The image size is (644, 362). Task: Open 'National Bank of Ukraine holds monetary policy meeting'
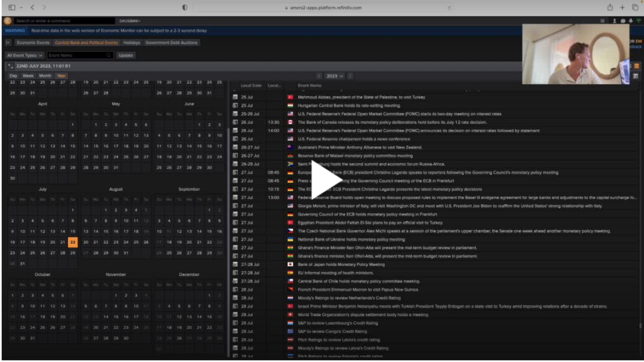(x=351, y=239)
